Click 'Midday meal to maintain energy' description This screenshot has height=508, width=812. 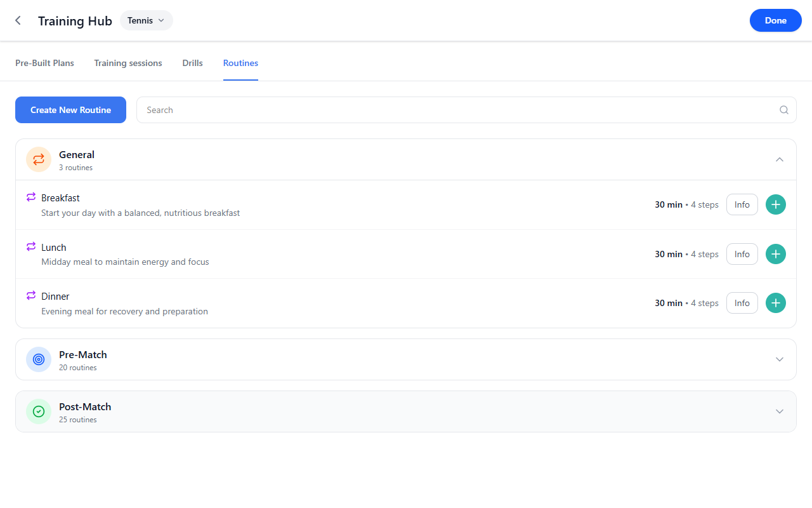(x=125, y=262)
